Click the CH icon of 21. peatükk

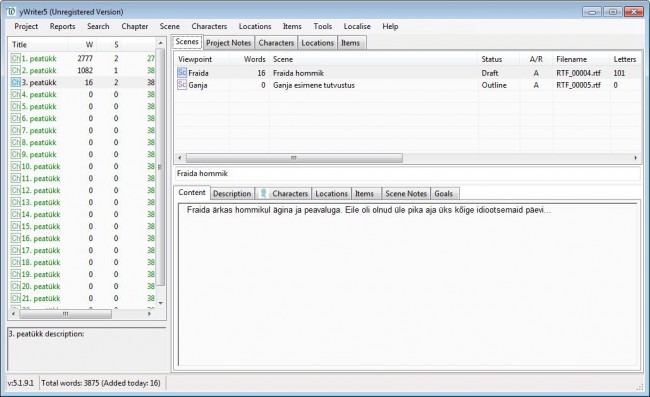(15, 299)
